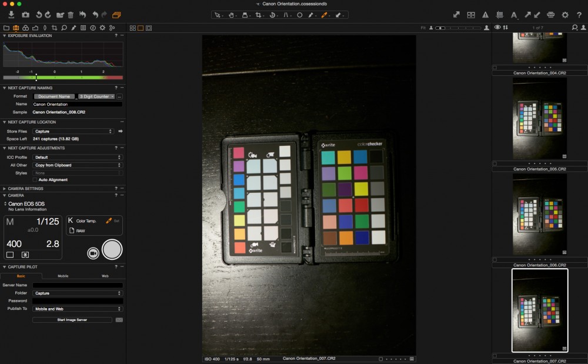
Task: Switch viewer to multi-view grid layout
Action: point(133,28)
